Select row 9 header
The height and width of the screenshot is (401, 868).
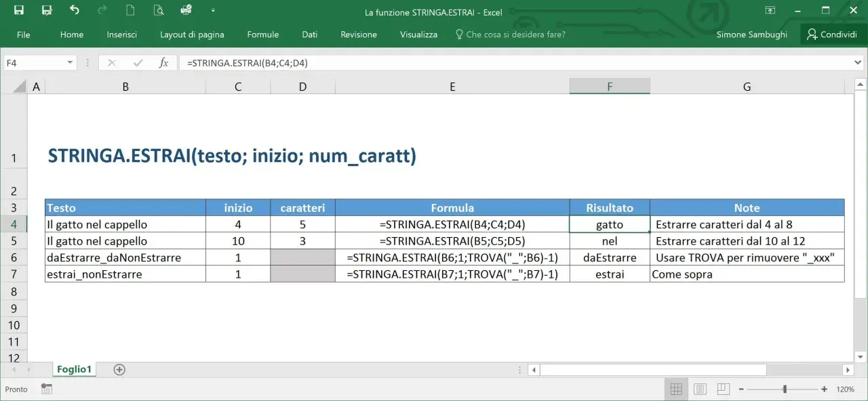(x=14, y=308)
